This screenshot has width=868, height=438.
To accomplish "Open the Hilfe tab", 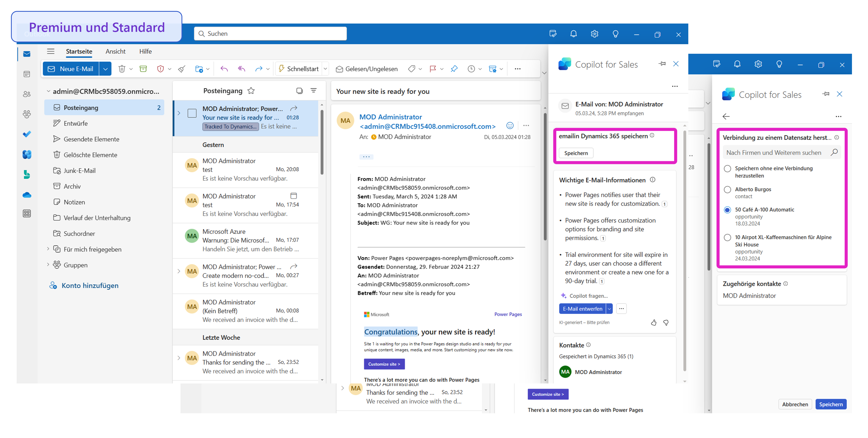I will (145, 51).
